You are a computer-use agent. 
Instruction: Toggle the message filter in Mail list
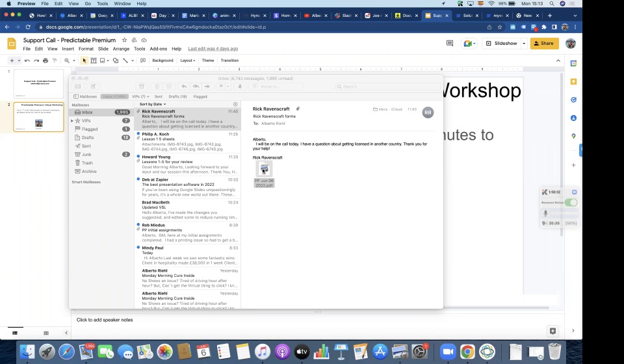pyautogui.click(x=235, y=104)
